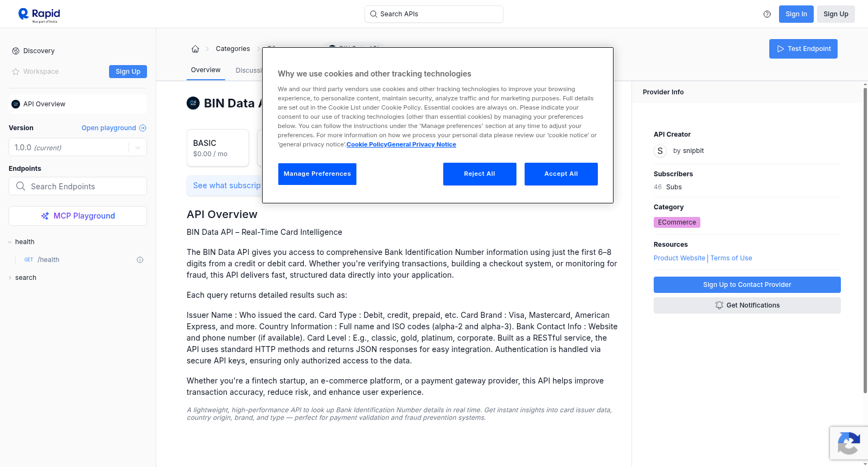Click the Discovery compass icon
The height and width of the screenshot is (467, 868).
[x=16, y=51]
